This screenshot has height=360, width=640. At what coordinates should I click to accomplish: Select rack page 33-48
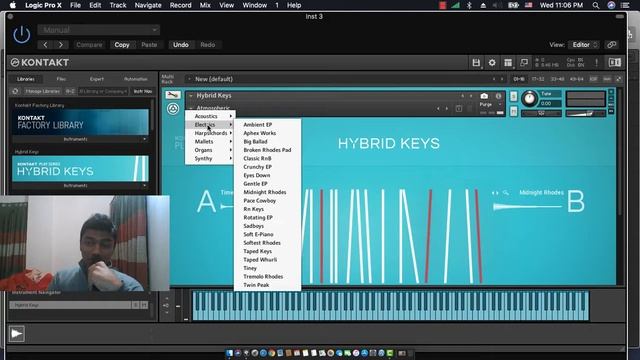[x=557, y=79]
